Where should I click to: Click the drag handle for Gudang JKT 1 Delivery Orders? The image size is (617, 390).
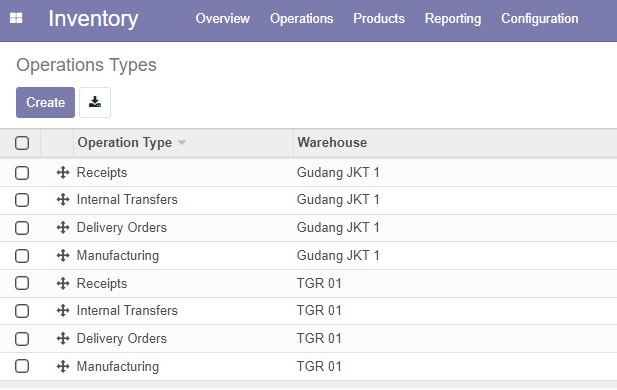[63, 227]
